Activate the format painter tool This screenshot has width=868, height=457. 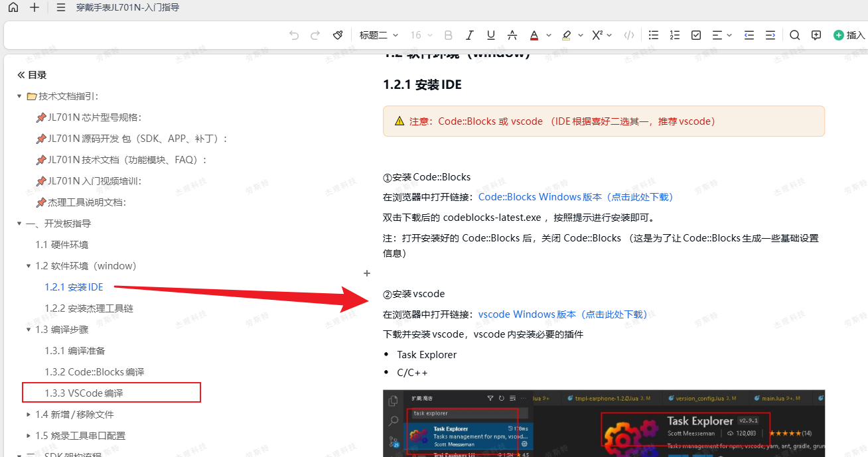[338, 35]
